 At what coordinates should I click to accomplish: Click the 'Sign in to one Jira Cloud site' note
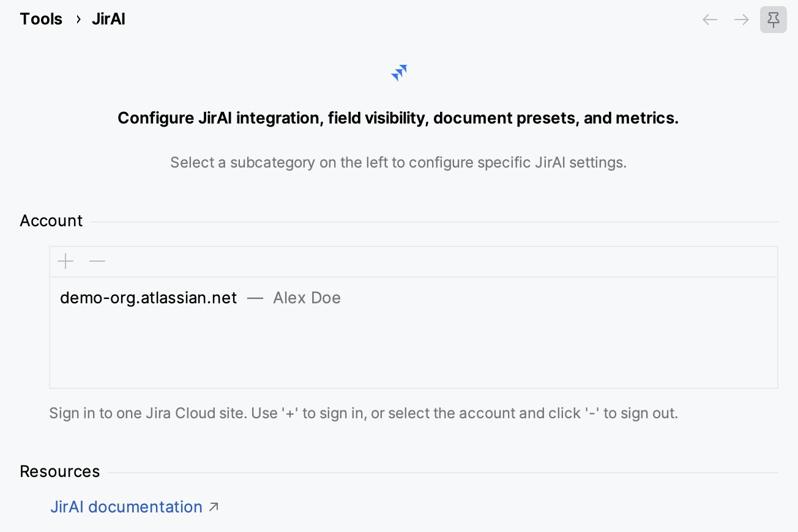(364, 413)
